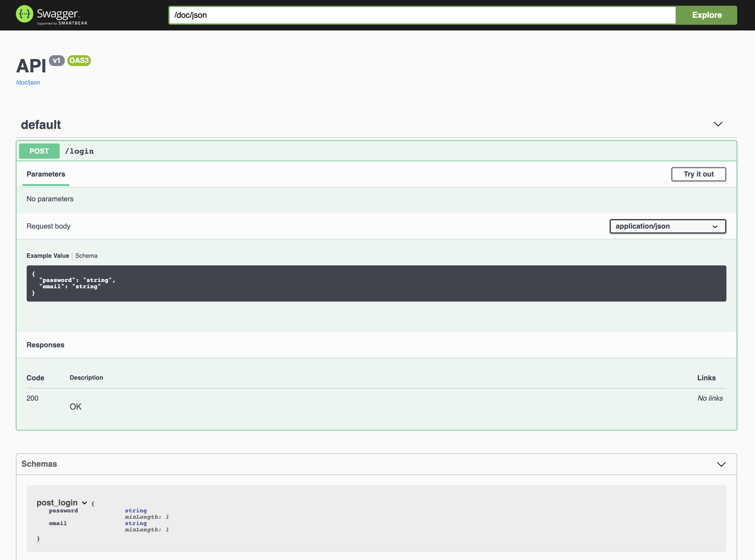Click the Explore button
The image size is (755, 560).
point(706,15)
